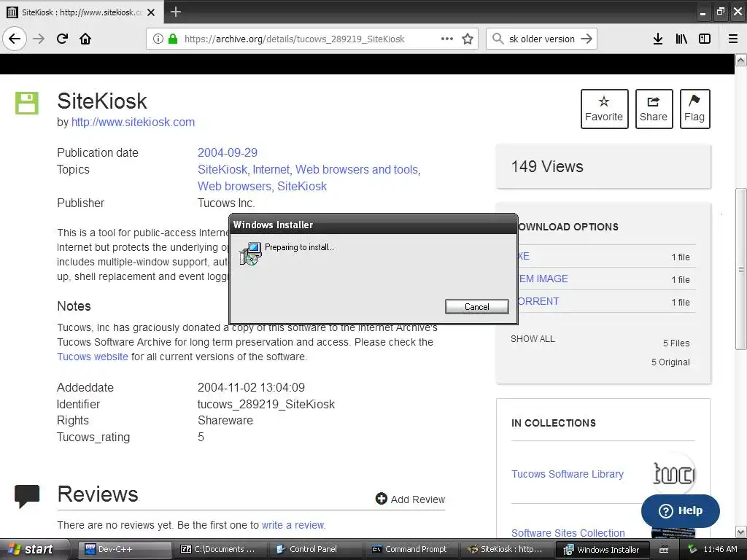Click the Reviews speech bubble icon

(x=27, y=496)
